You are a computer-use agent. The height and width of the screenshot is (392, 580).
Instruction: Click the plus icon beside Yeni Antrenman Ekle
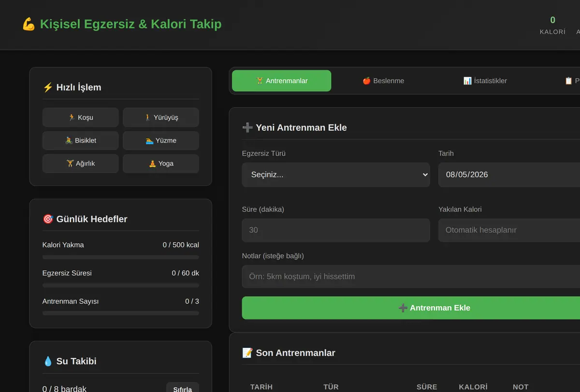click(x=247, y=128)
